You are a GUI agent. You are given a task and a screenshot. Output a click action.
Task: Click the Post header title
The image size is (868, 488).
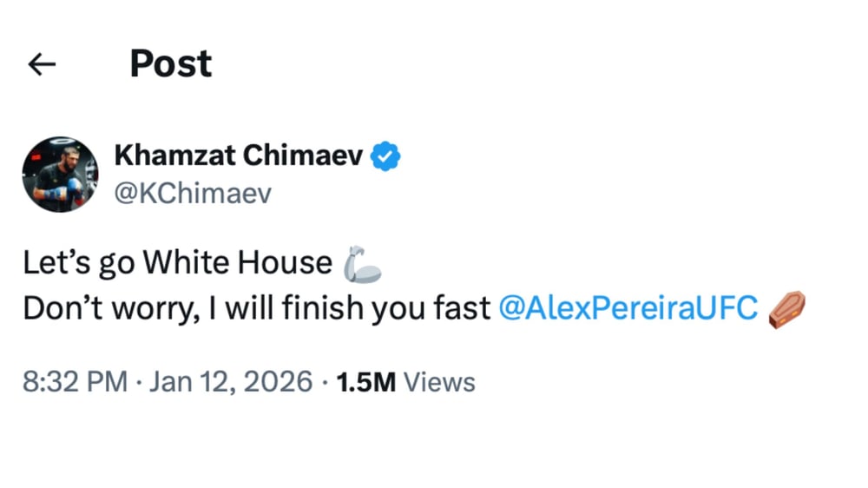tap(171, 64)
